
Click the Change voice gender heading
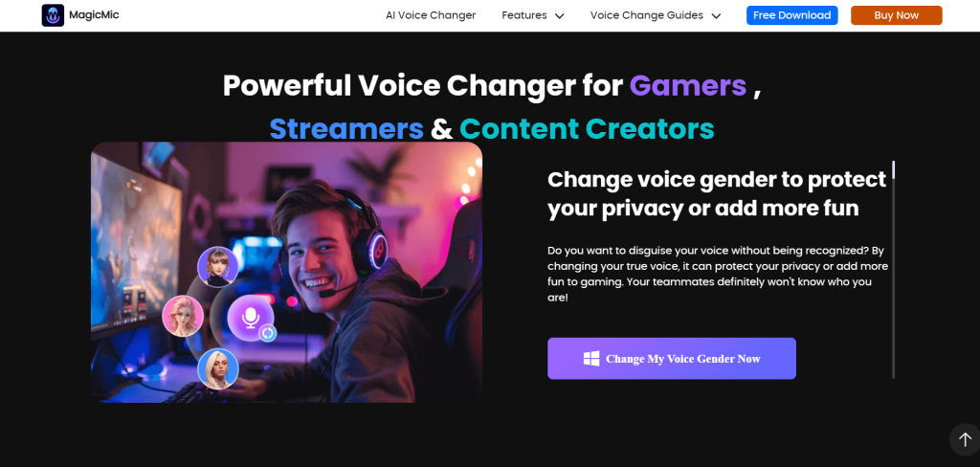717,194
